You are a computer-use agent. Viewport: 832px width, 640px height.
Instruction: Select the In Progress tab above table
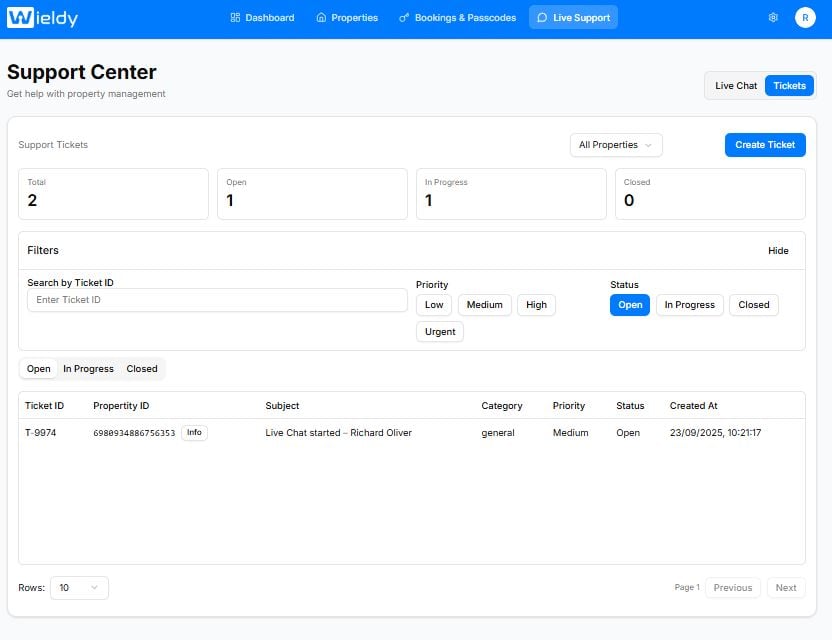[88, 369]
